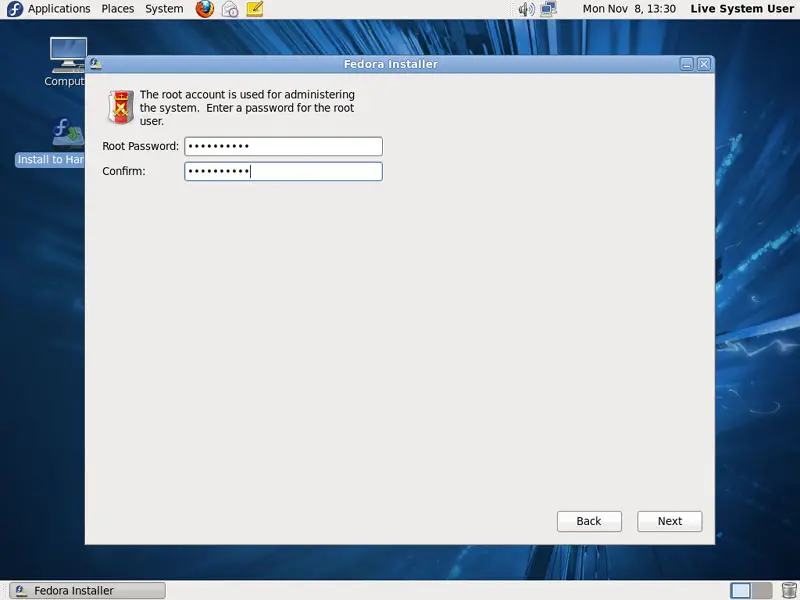The image size is (800, 600).
Task: Click Fedora Installer taskbar entry
Action: (87, 590)
